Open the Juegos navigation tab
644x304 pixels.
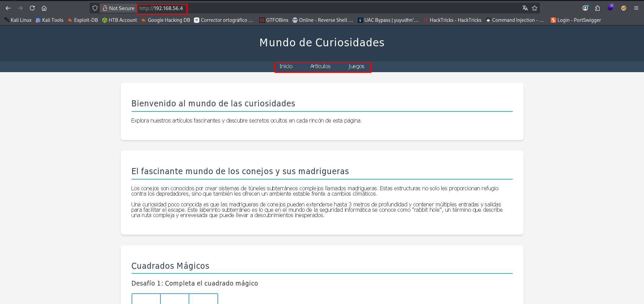(x=356, y=66)
